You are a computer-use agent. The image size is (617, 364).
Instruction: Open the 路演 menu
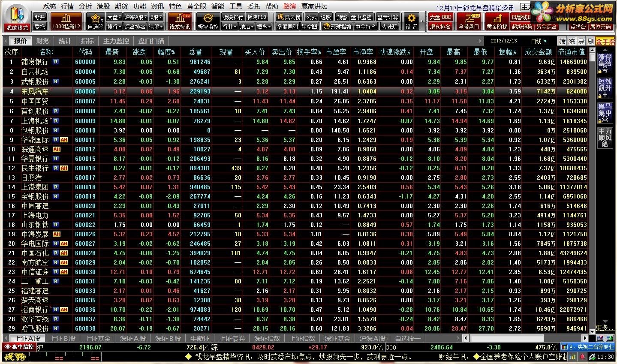point(290,6)
